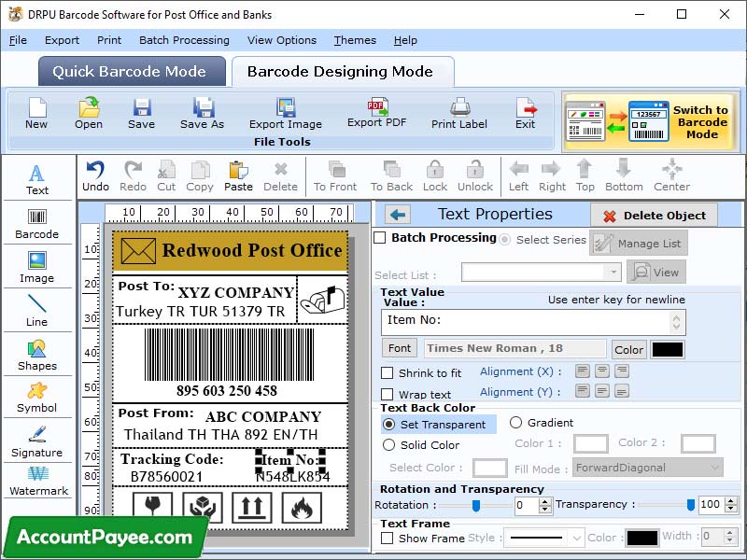
Task: Open the Shapes tool
Action: coord(37,356)
